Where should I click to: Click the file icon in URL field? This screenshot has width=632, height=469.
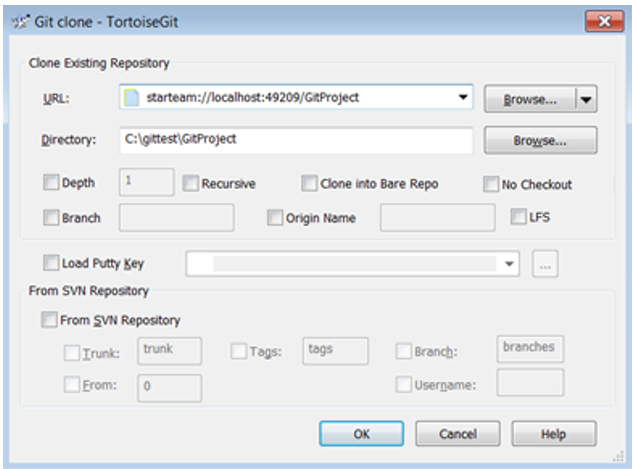click(x=131, y=98)
